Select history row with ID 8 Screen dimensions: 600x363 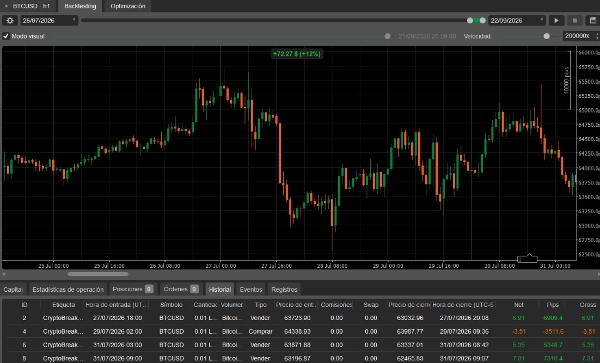(301, 358)
